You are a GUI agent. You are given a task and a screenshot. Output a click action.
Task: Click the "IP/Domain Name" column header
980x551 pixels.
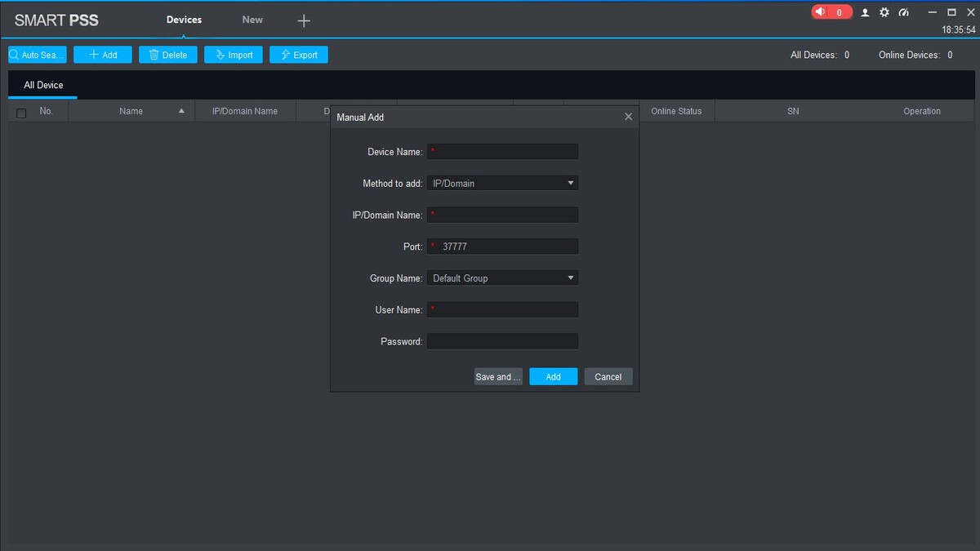tap(245, 111)
